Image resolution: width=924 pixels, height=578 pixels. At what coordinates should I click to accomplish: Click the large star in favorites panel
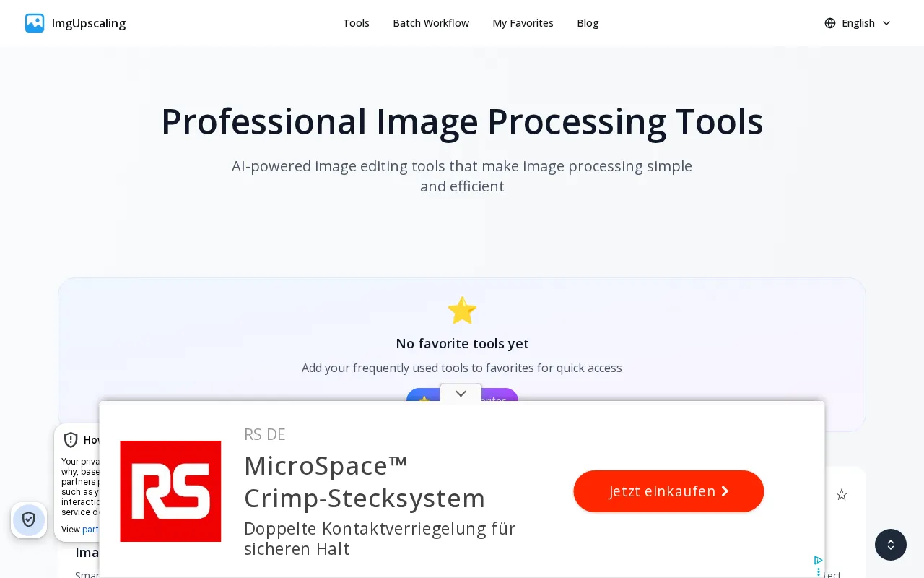pyautogui.click(x=462, y=311)
